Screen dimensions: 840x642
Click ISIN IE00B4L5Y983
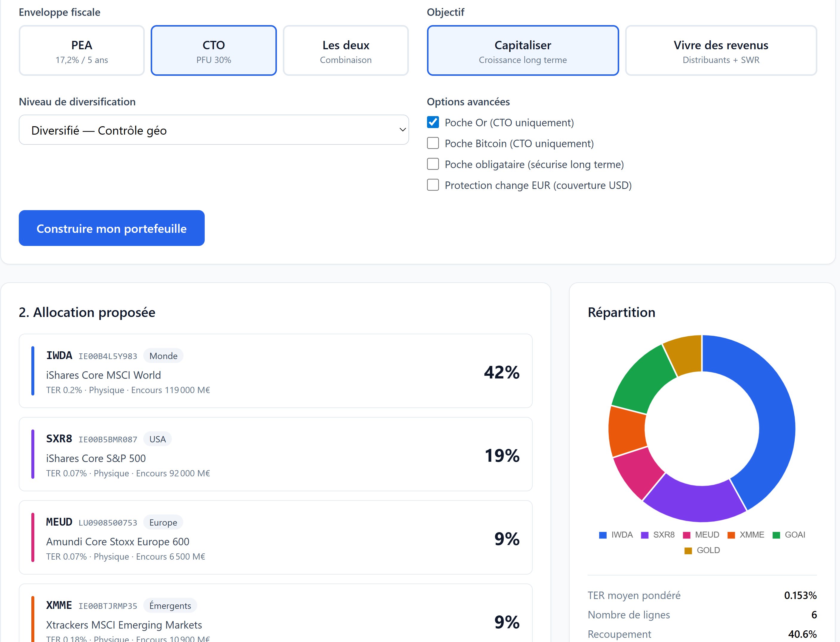pos(108,356)
